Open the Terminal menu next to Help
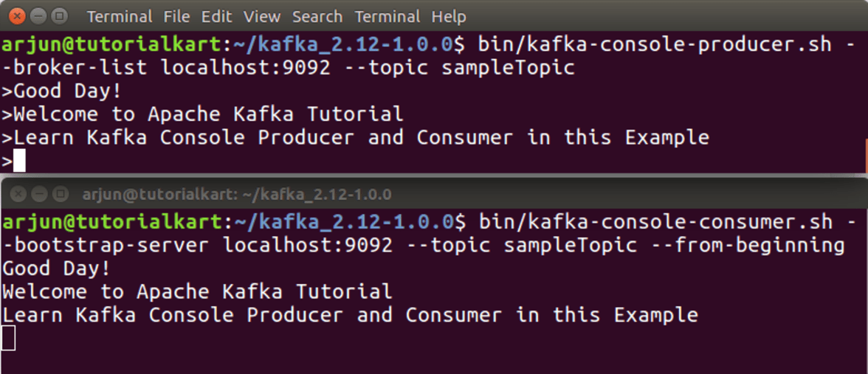Screen dimensions: 868x374 point(387,15)
